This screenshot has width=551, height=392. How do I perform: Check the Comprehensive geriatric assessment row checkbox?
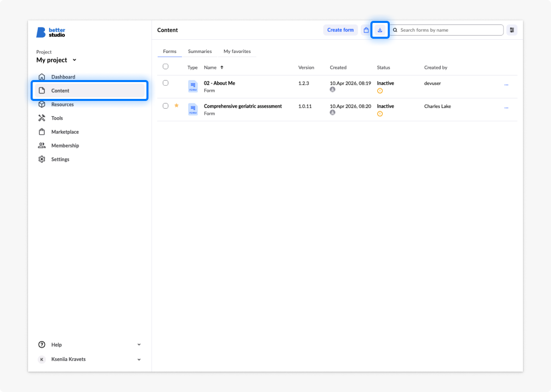[x=165, y=106]
